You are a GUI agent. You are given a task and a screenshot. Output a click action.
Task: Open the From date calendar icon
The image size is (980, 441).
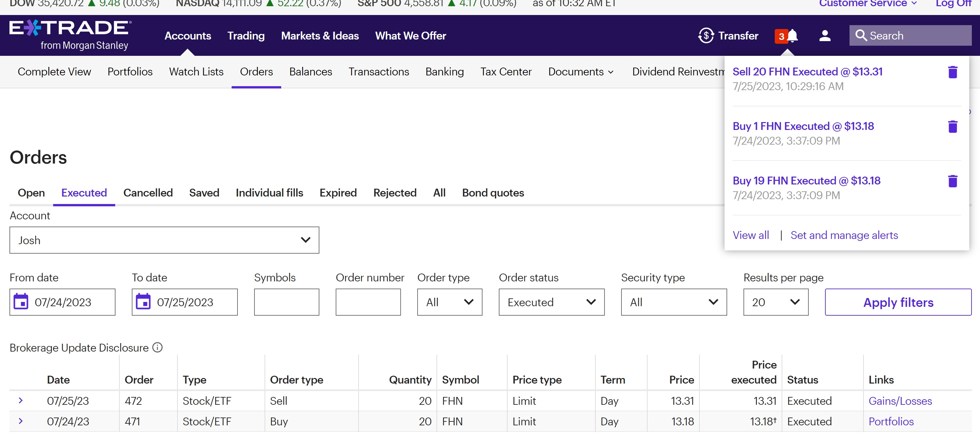(x=21, y=302)
